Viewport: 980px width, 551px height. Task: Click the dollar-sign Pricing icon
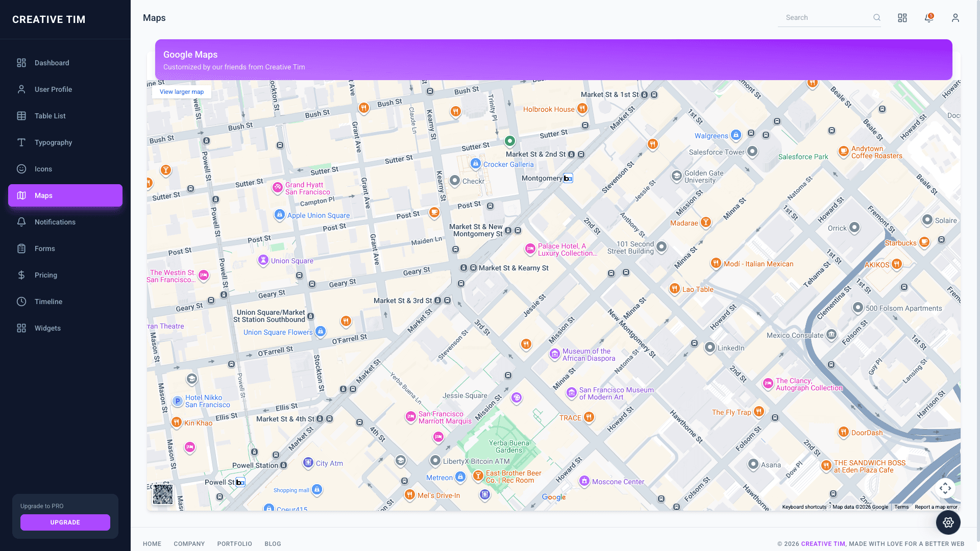tap(21, 275)
